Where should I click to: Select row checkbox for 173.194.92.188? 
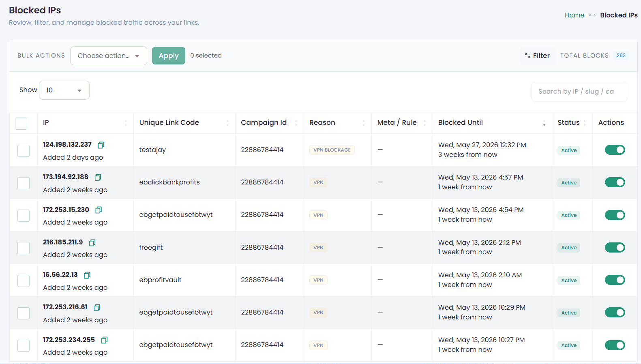(24, 183)
